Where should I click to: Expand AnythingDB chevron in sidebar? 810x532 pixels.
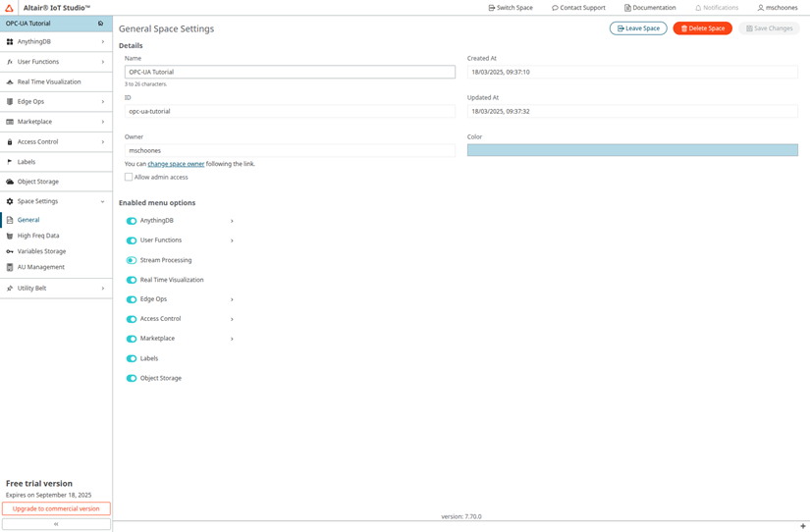[x=103, y=42]
